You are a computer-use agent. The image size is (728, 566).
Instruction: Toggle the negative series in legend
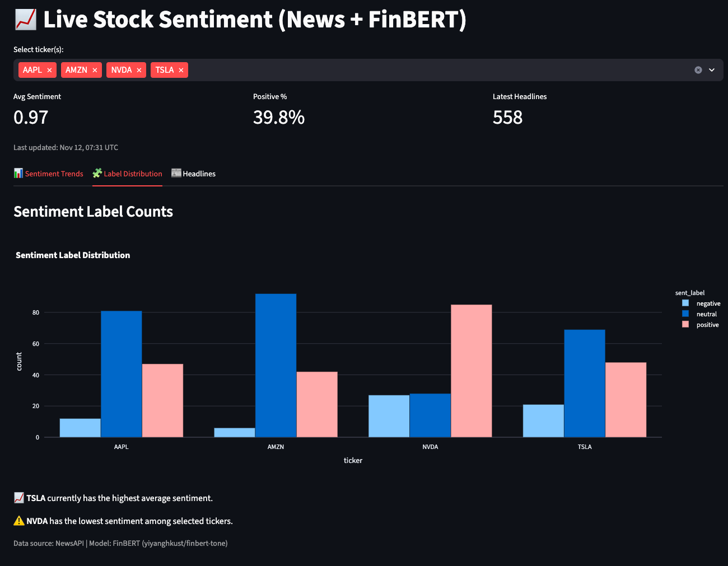[708, 303]
